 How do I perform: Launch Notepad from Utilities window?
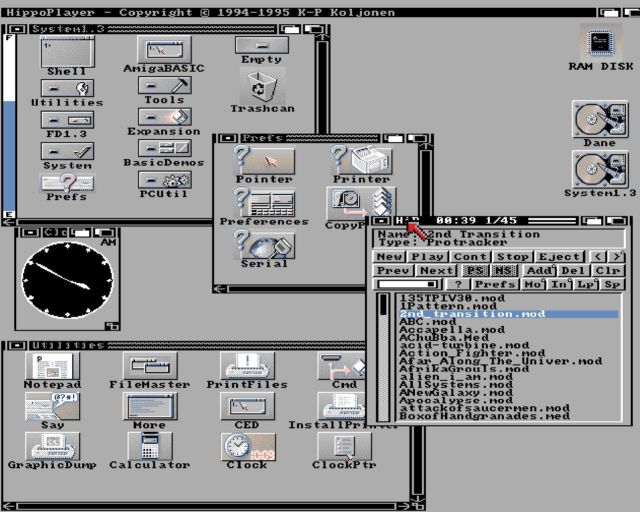click(52, 366)
